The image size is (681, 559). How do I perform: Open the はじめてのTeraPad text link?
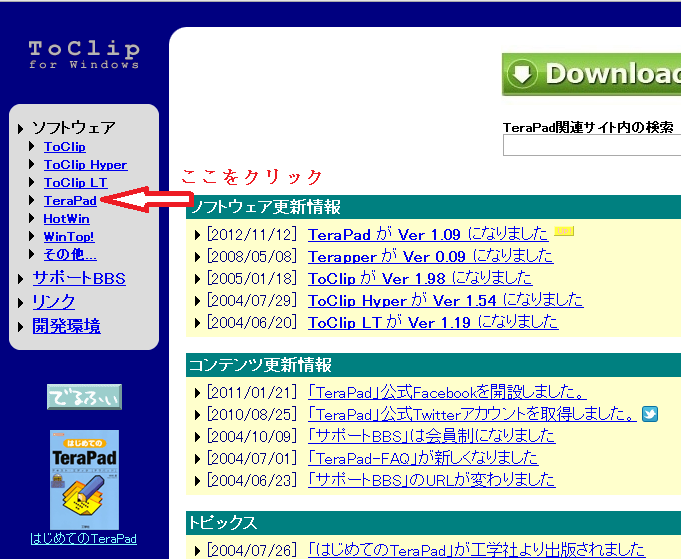83,539
